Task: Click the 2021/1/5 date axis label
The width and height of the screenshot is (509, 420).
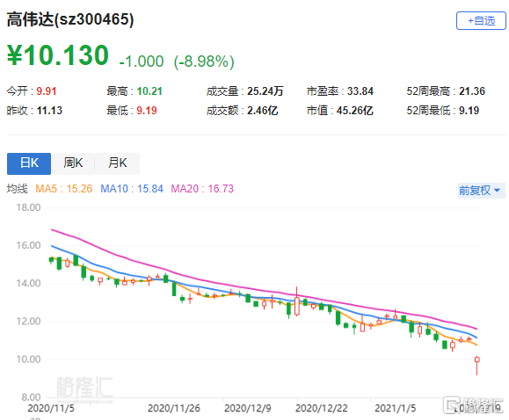Action: tap(396, 409)
